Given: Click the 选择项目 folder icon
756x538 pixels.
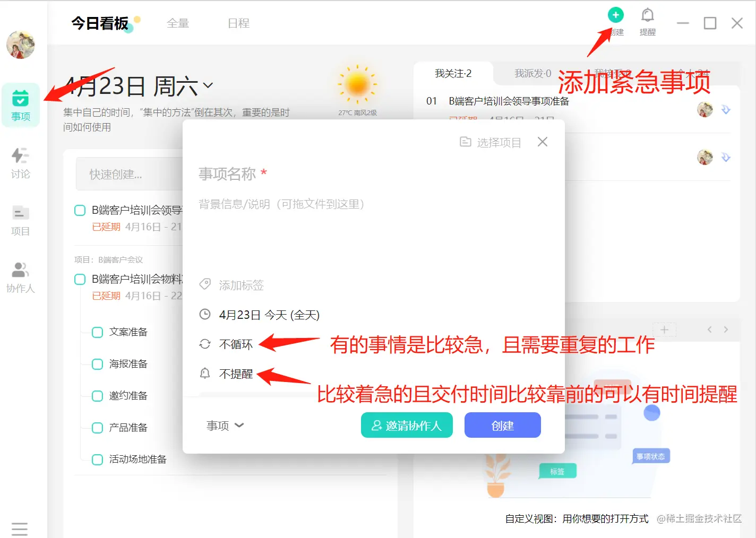Looking at the screenshot, I should click(465, 142).
